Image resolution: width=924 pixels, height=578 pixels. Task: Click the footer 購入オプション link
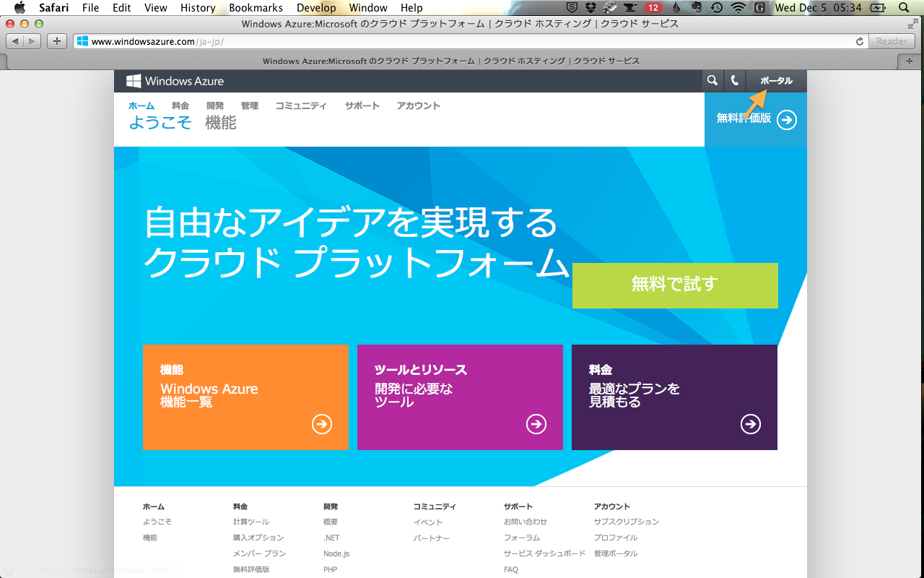pos(258,538)
